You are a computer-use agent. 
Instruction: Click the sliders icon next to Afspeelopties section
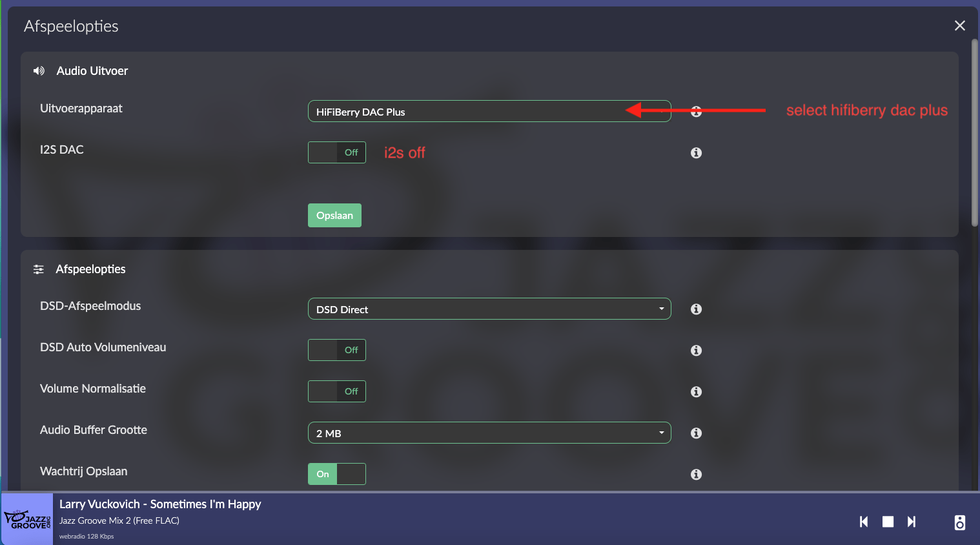pos(39,269)
